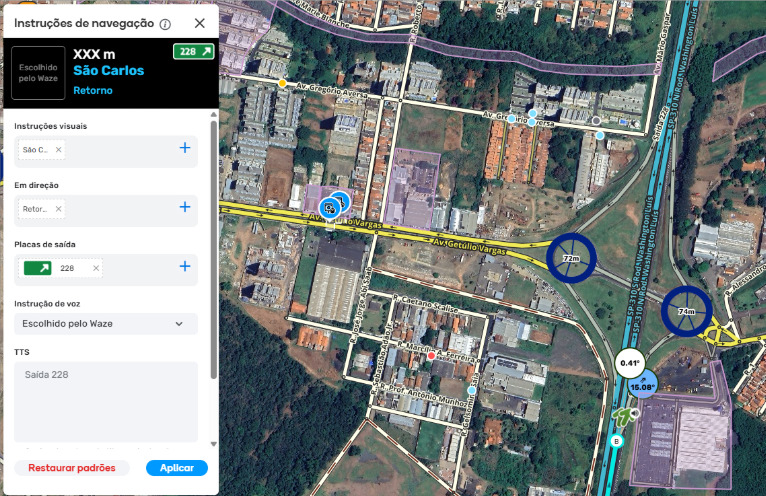Click the panel's vertical scrollbar
Viewport: 766px width, 496px height.
pos(213,249)
